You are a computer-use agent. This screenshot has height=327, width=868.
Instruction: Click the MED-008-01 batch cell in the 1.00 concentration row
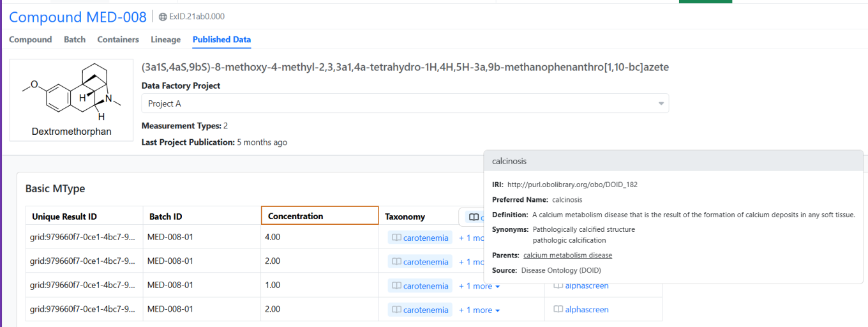202,285
